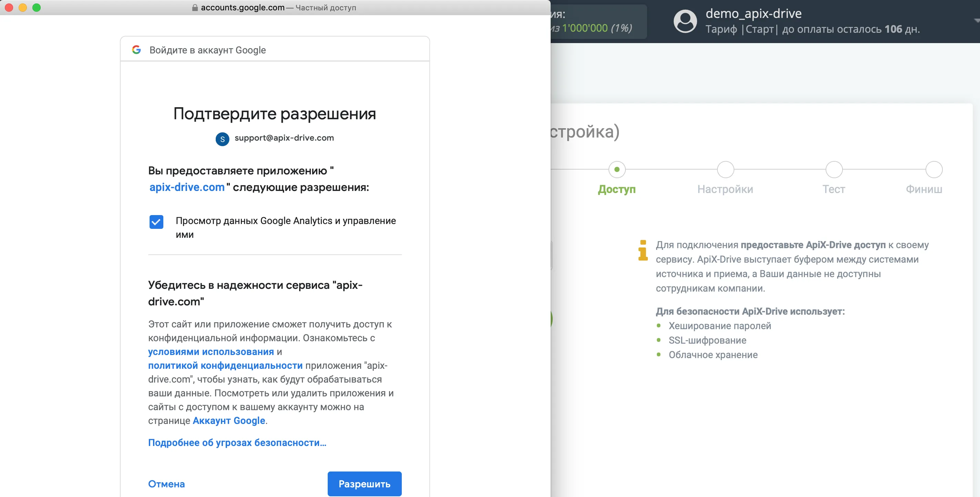This screenshot has height=497, width=980.
Task: Select the Доступ step in ApiX-Drive wizard
Action: [617, 189]
